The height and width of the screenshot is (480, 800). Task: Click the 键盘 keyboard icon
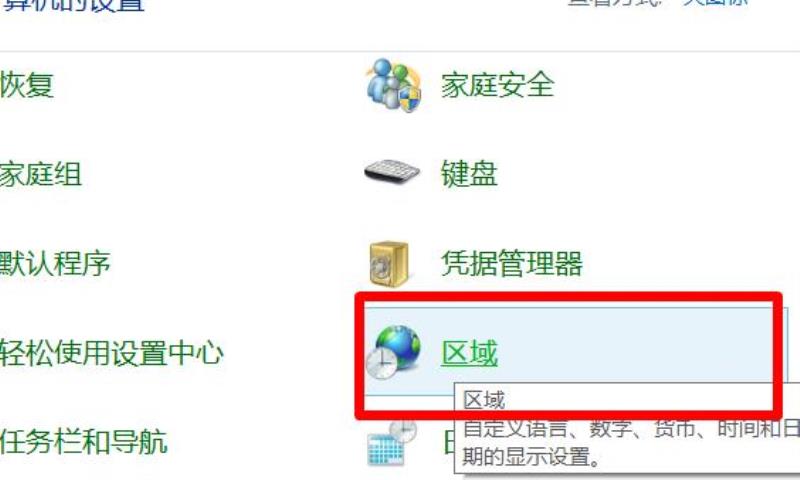pyautogui.click(x=392, y=172)
